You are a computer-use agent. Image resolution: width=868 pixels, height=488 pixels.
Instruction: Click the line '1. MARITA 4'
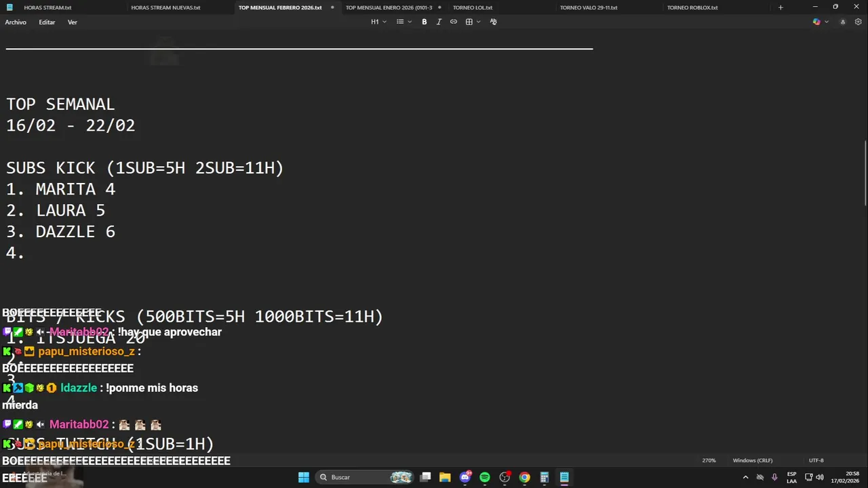pos(61,189)
